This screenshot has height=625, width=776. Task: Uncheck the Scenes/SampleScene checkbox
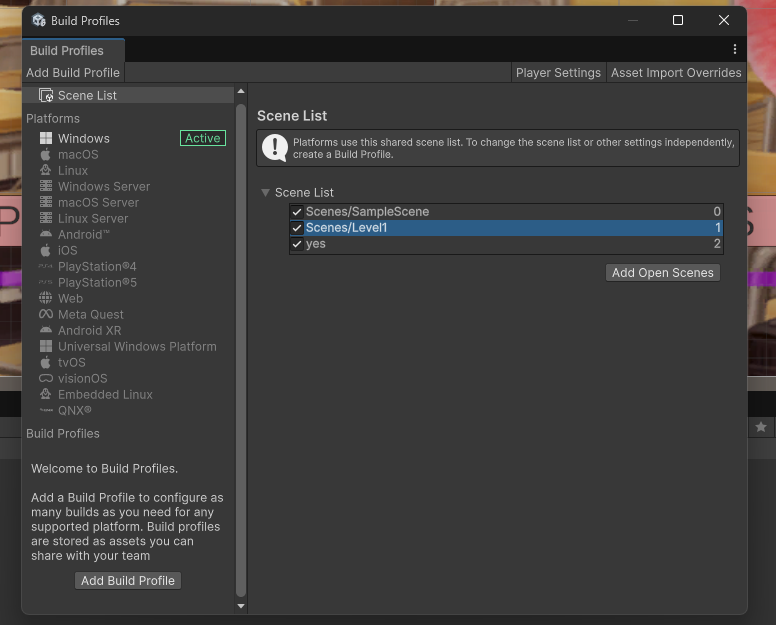coord(297,212)
